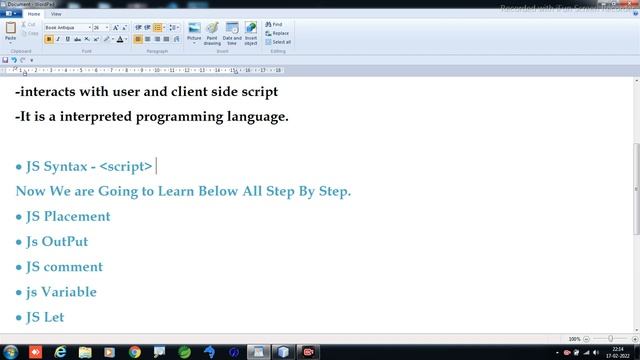The image size is (640, 360).
Task: Open the highlight color dropdown arrow
Action: (113, 39)
